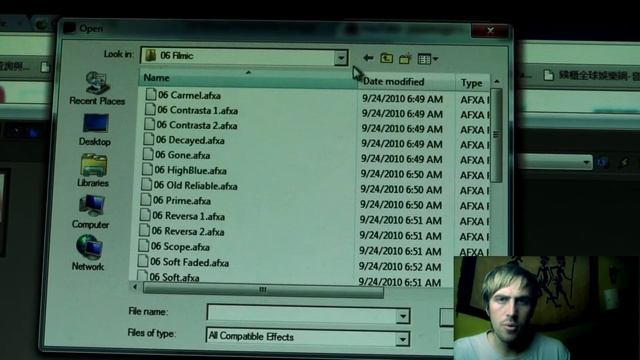The image size is (640, 360).
Task: Open Network in the places sidebar
Action: coord(88,253)
